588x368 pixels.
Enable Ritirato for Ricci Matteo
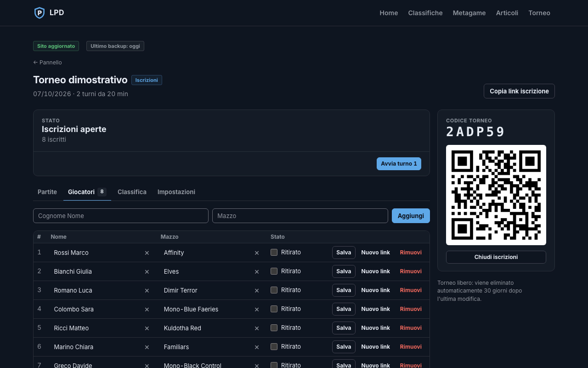[274, 328]
